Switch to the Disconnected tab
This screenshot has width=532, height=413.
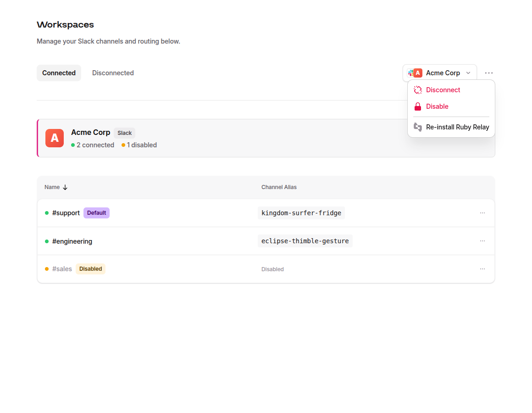(x=113, y=73)
